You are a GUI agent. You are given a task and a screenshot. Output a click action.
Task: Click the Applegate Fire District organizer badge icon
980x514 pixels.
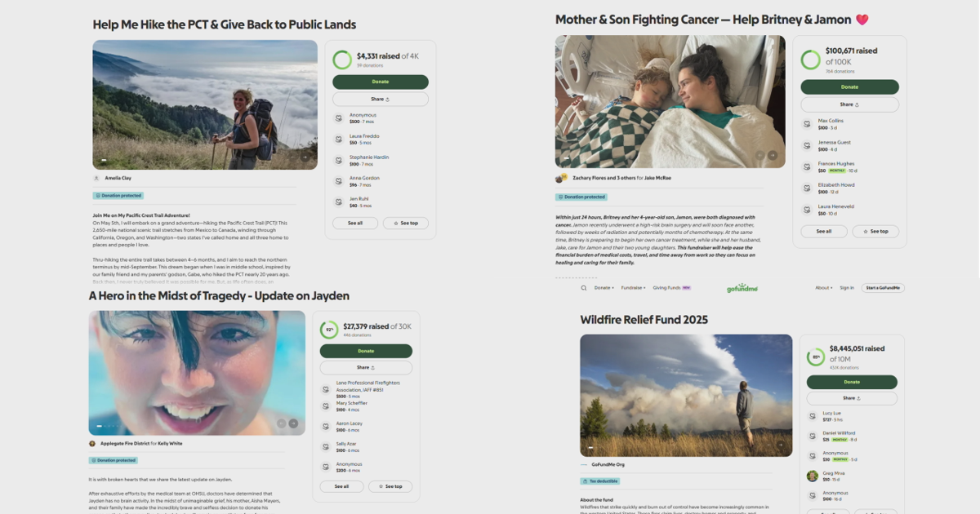[92, 444]
